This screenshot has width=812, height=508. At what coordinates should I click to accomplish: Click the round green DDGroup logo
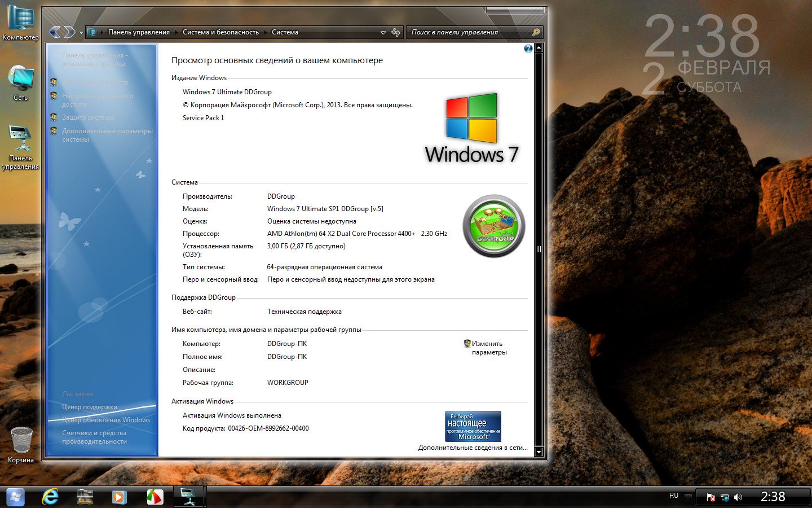494,226
